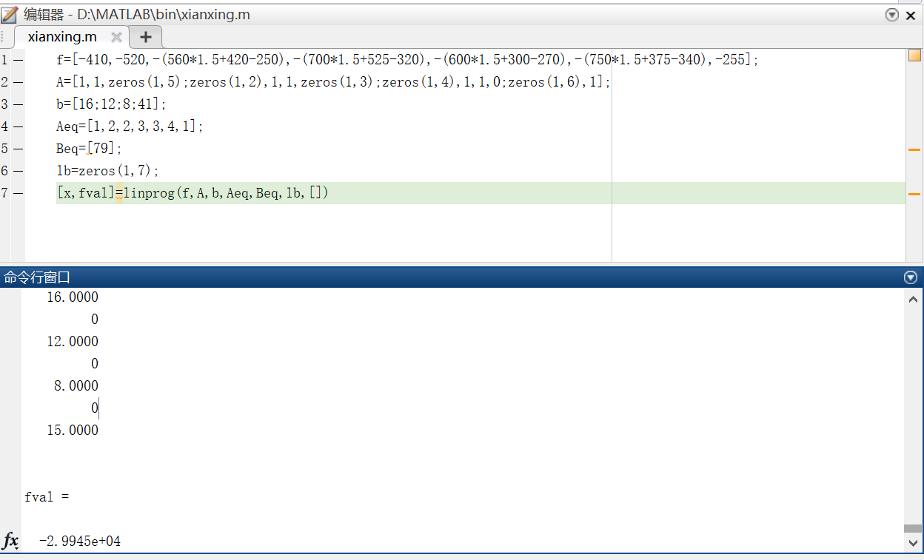Open the editor panel actions dropdown
This screenshot has height=560, width=924.
point(892,14)
